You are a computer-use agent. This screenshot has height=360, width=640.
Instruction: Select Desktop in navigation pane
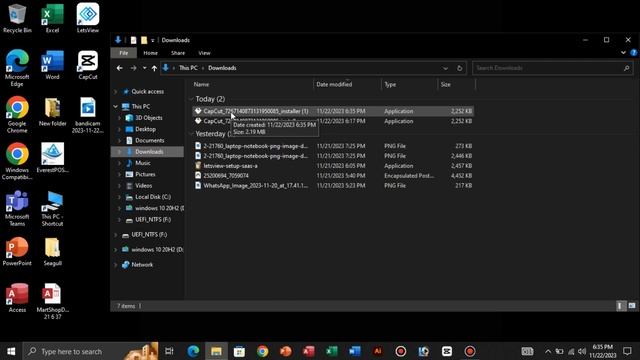click(145, 129)
